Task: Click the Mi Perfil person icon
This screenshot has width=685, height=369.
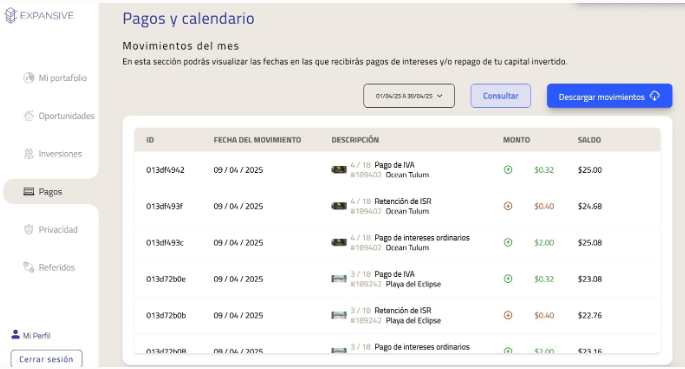Action: (15, 335)
